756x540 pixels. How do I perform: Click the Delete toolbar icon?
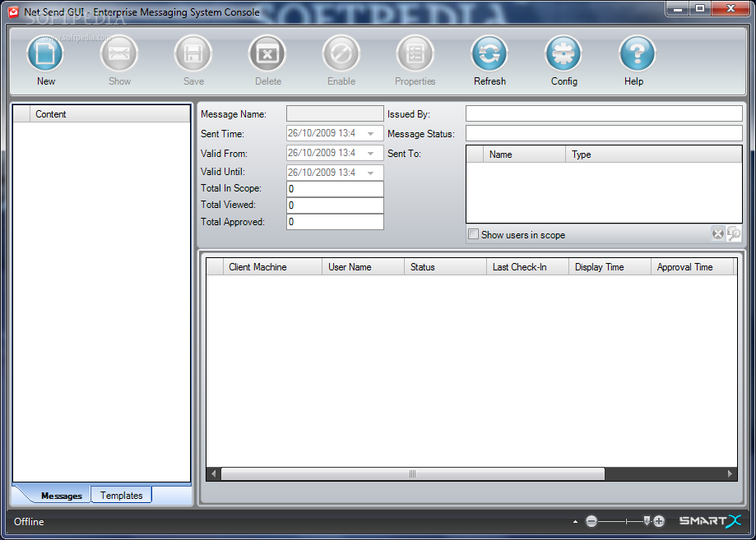coord(267,54)
